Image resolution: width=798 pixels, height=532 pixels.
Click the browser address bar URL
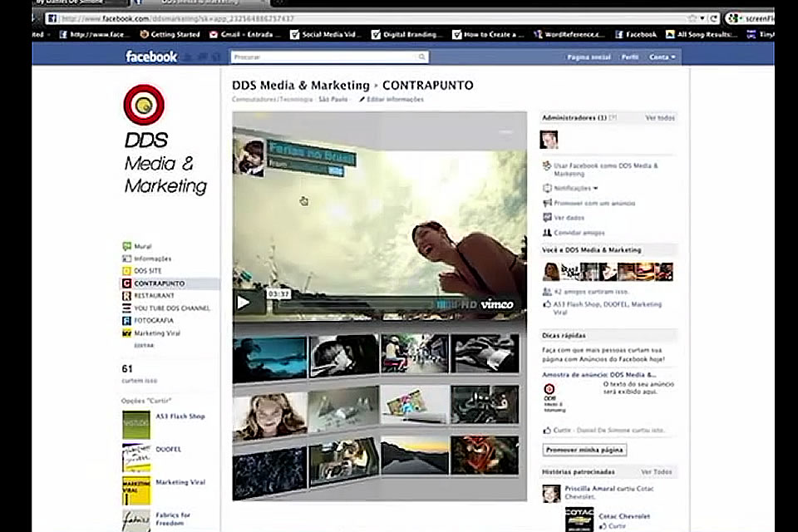[177, 19]
